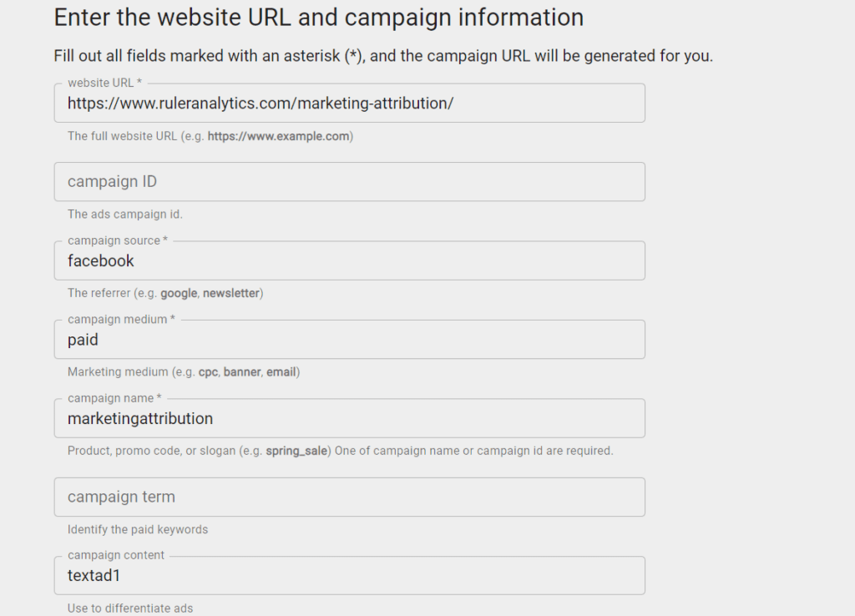Image resolution: width=855 pixels, height=616 pixels.
Task: Click the campaign content field with textad1
Action: tap(349, 576)
